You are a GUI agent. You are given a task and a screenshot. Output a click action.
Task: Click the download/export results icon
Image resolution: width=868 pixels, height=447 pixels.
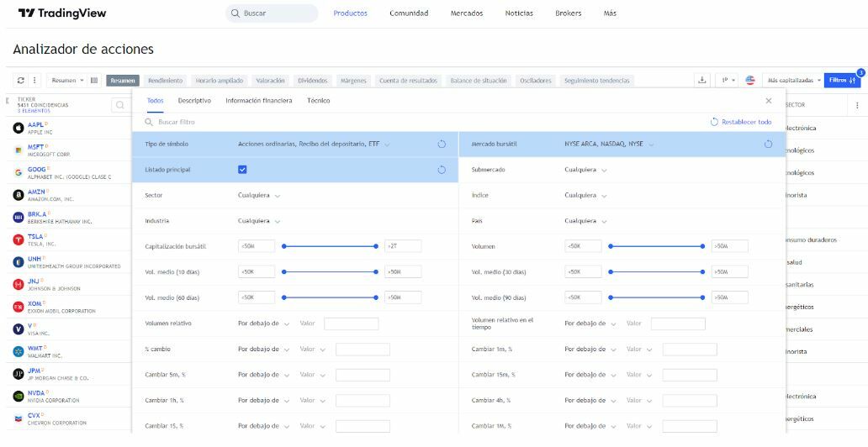coord(701,81)
